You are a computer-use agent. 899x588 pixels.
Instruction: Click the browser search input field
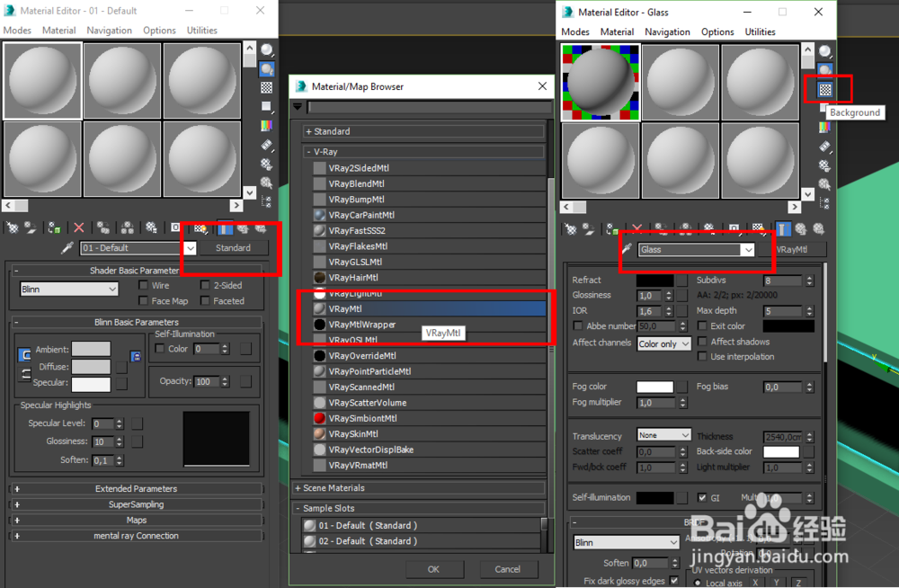click(x=430, y=107)
